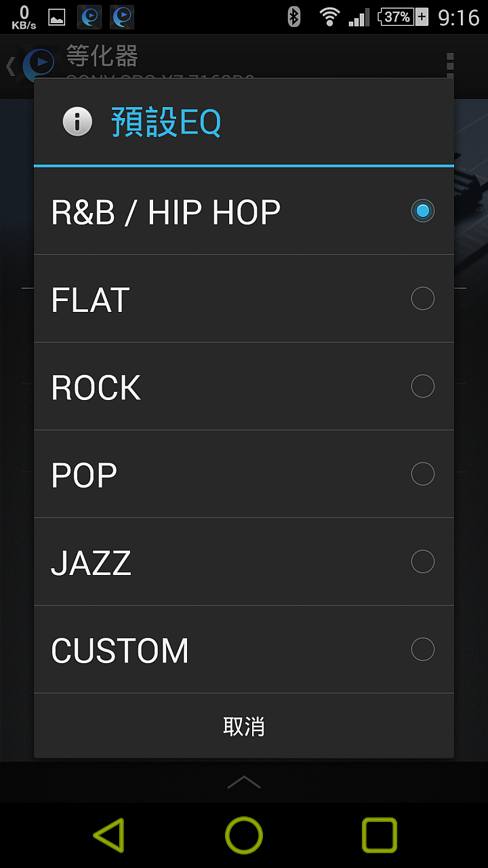Tap the Android back navigation triangle
488x868 pixels.
pos(108,835)
